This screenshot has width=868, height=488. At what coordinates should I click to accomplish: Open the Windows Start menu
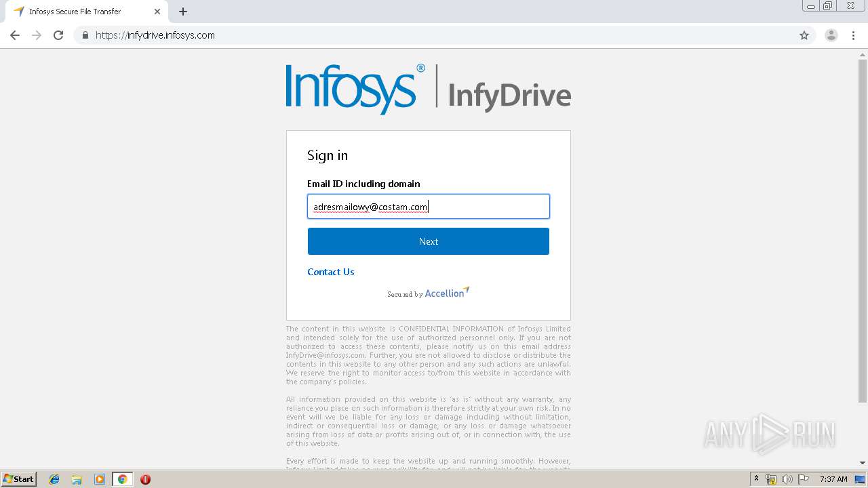(x=19, y=479)
